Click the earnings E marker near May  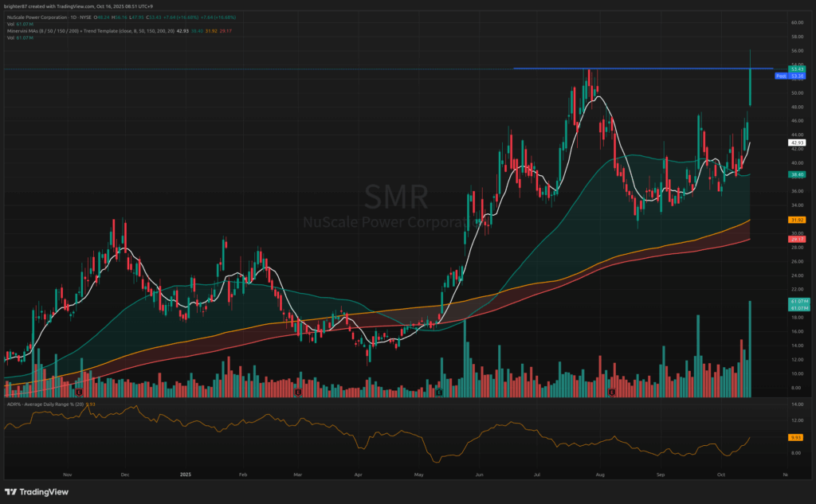click(x=439, y=393)
